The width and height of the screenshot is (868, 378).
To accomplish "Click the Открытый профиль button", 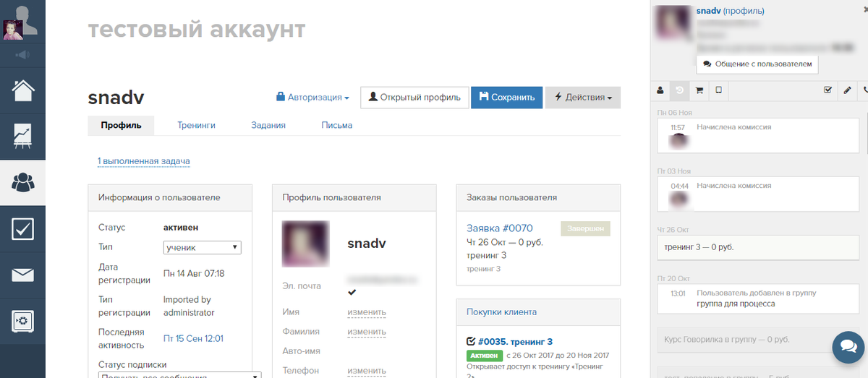I will 414,98.
